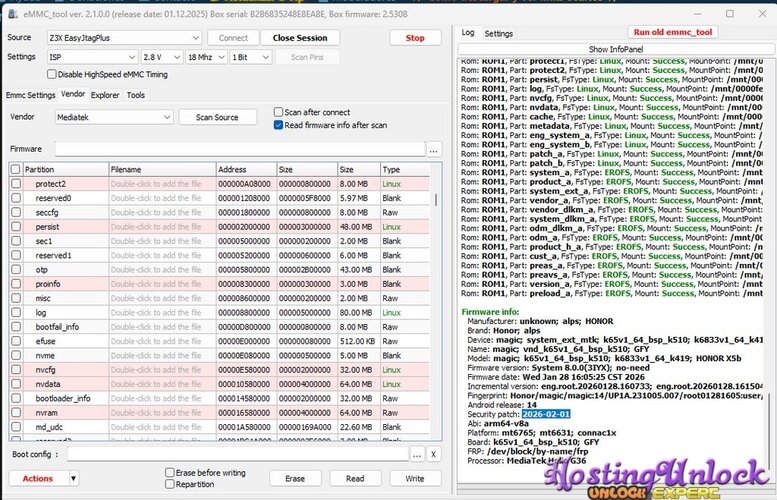Select the highlighted 2026-02-01 security patch text
The image size is (777, 500).
546,414
